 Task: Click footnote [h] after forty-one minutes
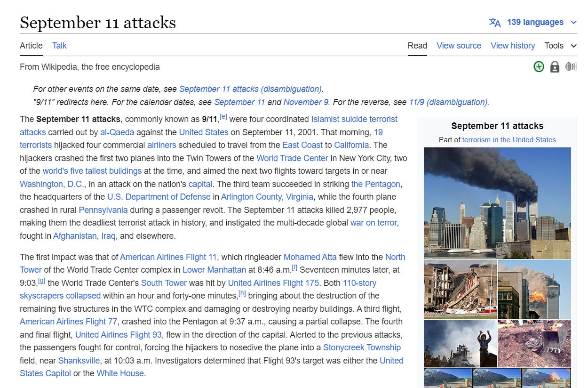242,293
